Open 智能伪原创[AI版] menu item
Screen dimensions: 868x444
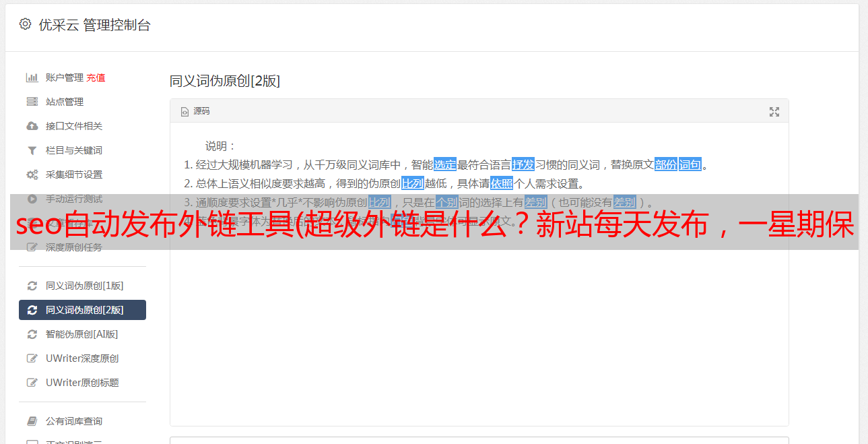[82, 334]
